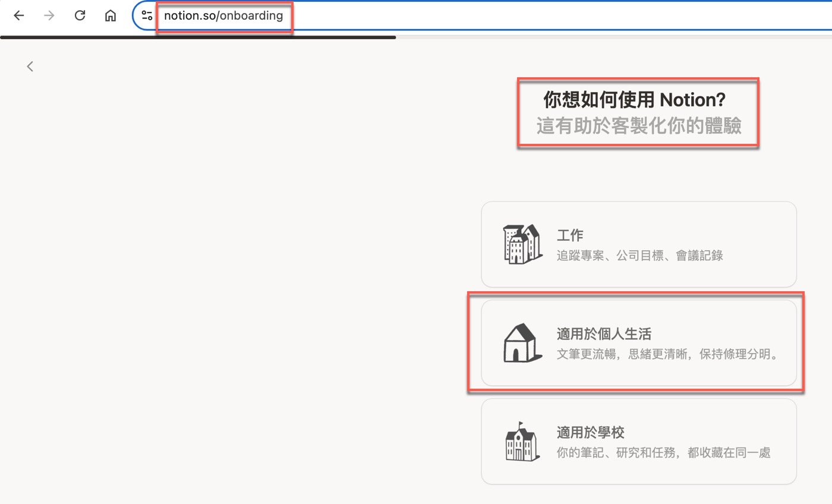Reload the page with the refresh icon
Image resolution: width=832 pixels, height=504 pixels.
tap(80, 16)
